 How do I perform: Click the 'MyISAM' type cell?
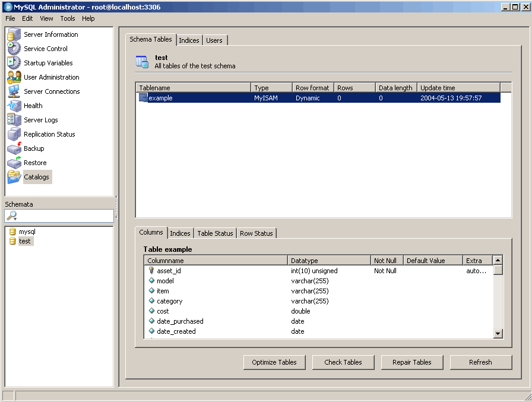pos(266,98)
